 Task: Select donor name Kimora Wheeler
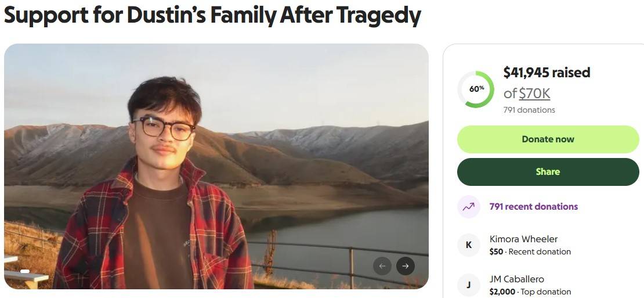coord(523,239)
